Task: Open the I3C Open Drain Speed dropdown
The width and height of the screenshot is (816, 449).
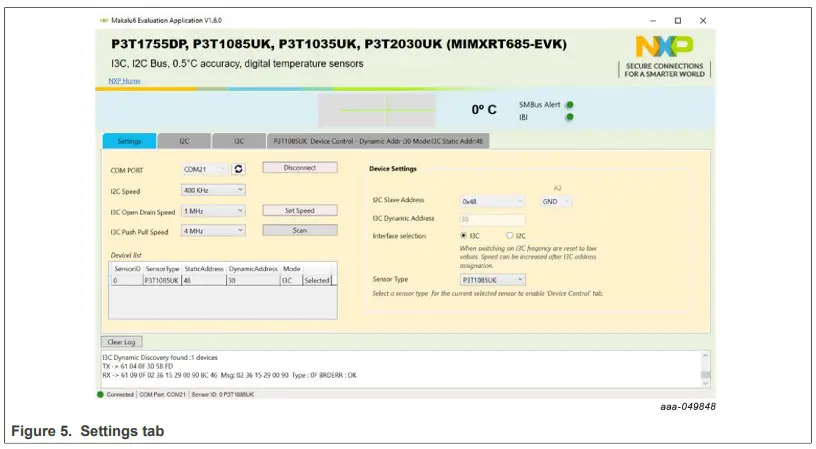Action: (213, 211)
